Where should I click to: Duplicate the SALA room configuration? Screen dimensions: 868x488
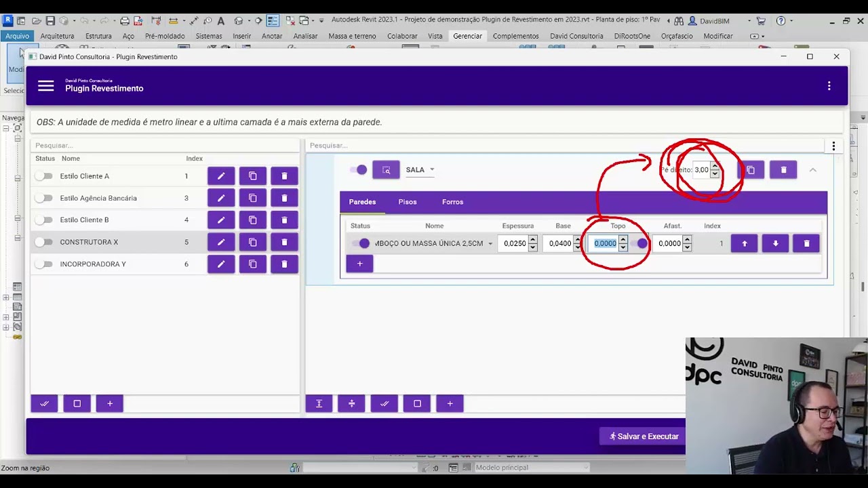tap(751, 170)
